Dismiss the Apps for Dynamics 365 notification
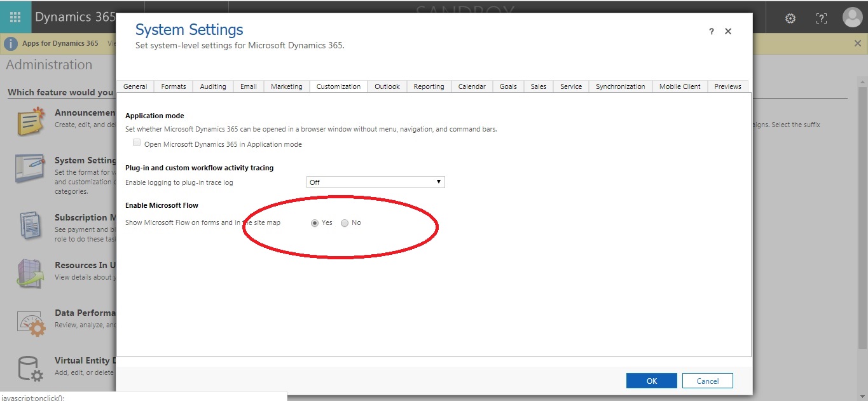868x401 pixels. tap(857, 43)
